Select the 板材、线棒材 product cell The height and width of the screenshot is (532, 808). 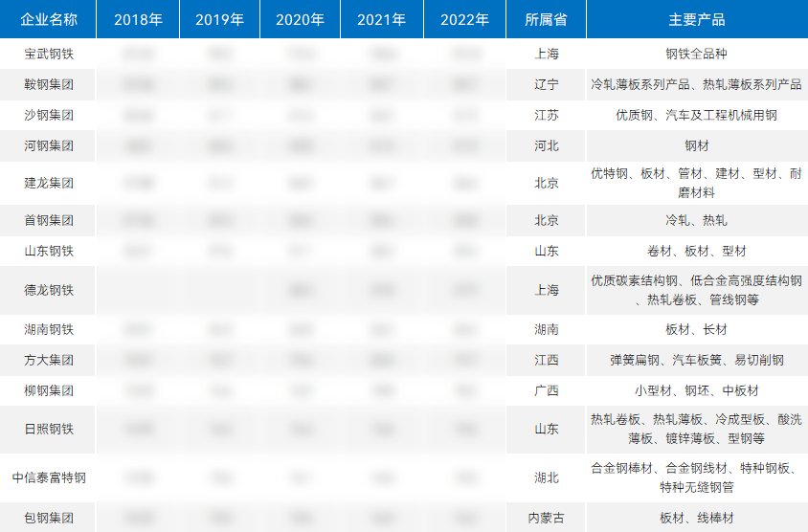coord(697,518)
